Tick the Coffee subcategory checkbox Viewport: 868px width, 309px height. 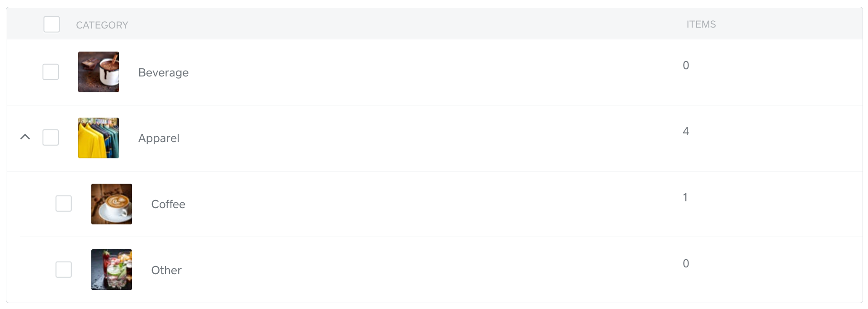pos(64,204)
